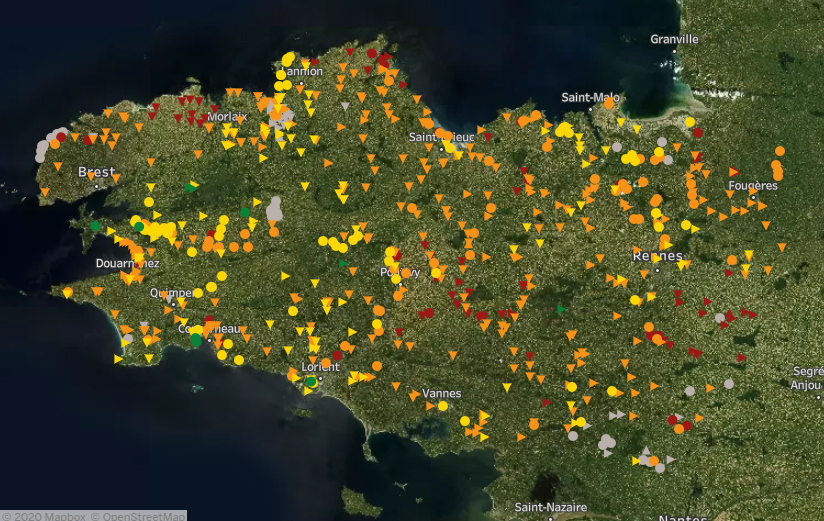The height and width of the screenshot is (521, 824).
Task: Open the Mapbox attribution link
Action: 43,516
